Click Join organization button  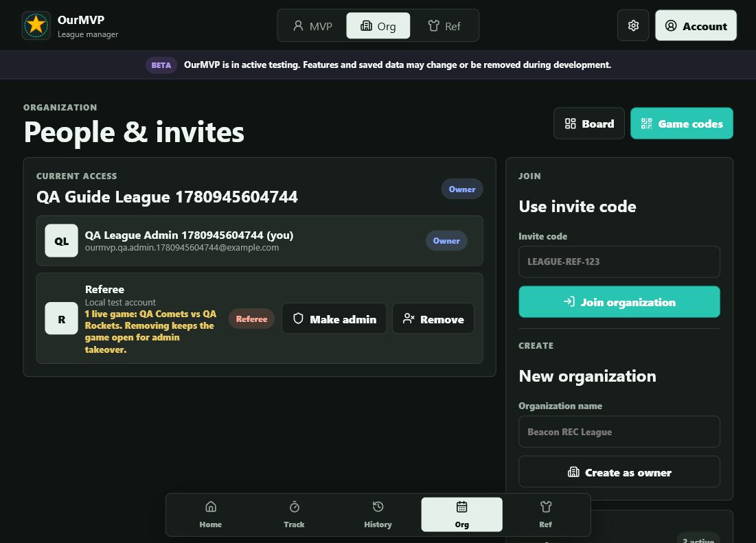point(619,302)
